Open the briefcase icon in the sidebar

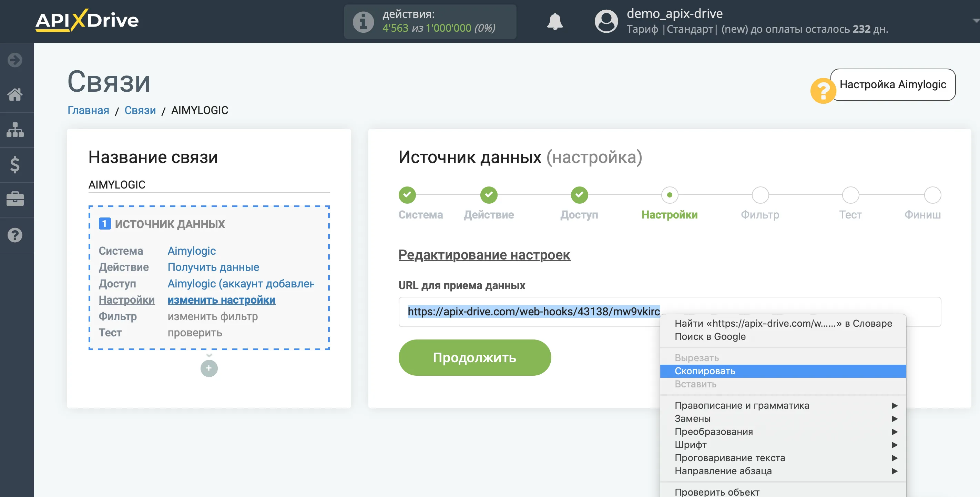[15, 199]
